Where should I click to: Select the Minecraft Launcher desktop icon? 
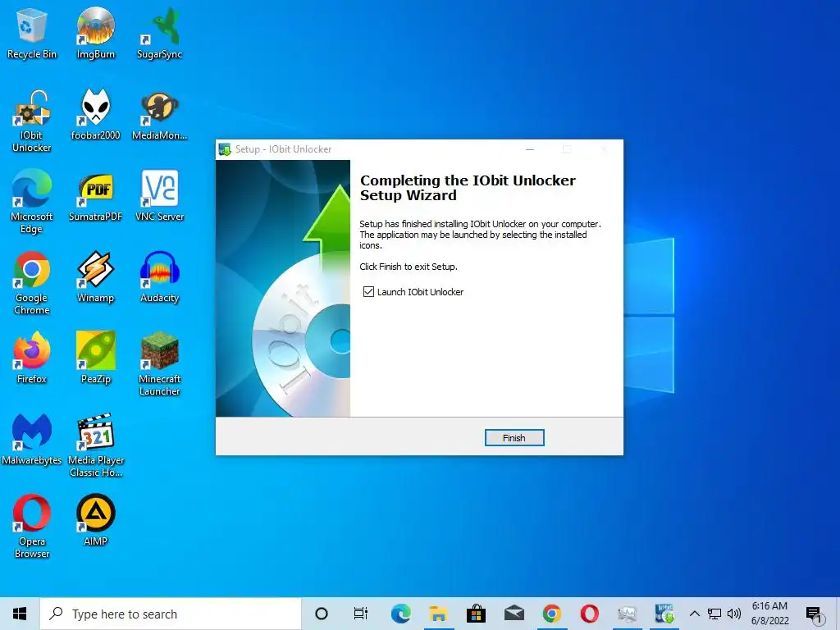click(159, 364)
